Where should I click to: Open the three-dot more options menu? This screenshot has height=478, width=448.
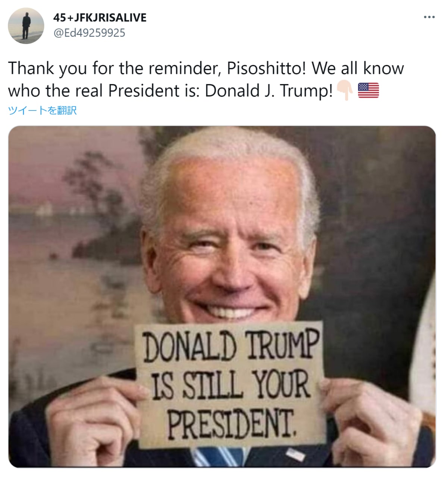pos(429,17)
